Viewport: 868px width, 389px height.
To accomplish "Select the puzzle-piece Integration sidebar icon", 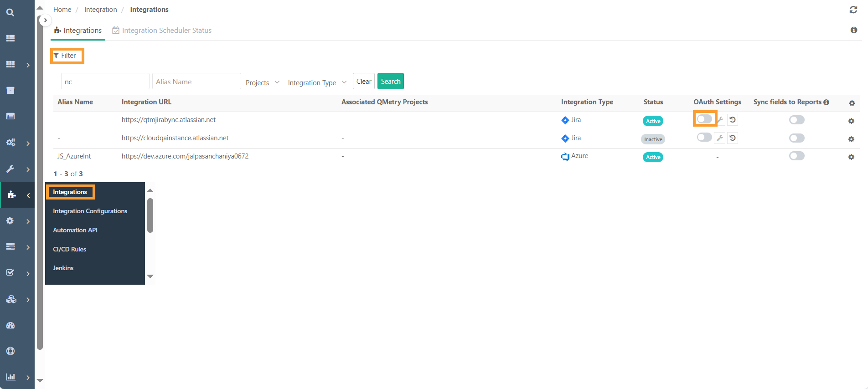I will tap(11, 194).
